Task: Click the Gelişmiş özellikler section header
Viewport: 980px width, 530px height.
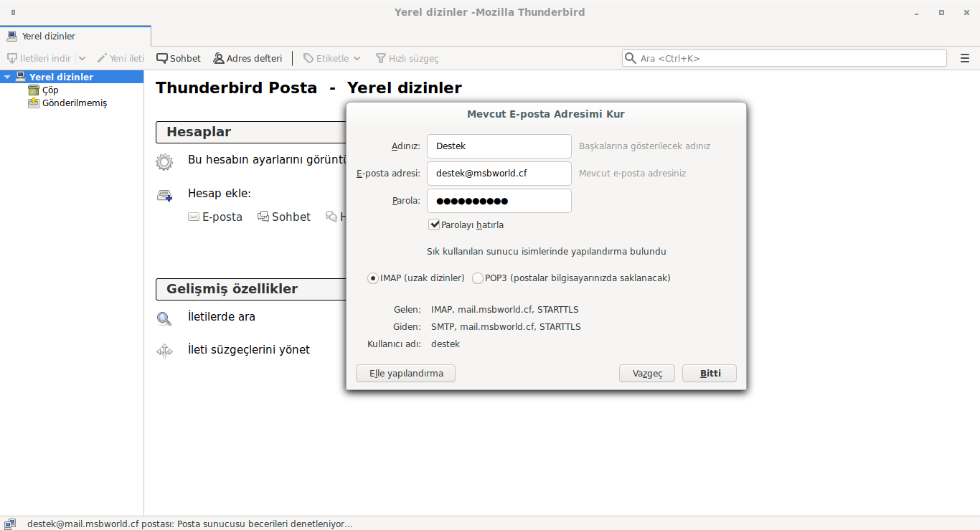Action: click(x=232, y=289)
